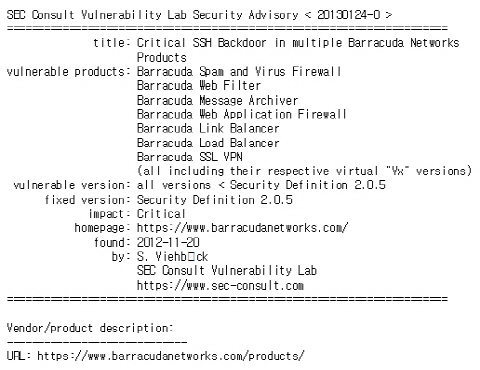Click the virtual Vx versions note
The image size is (480, 370).
304,171
